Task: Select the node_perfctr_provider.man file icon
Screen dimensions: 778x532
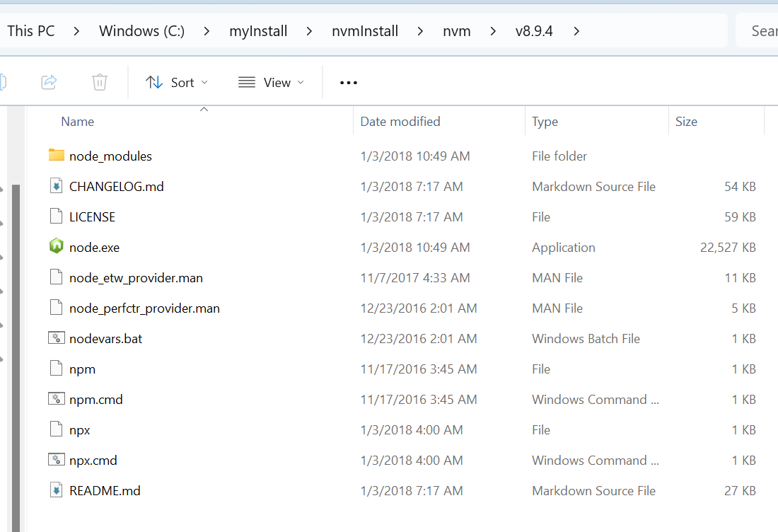Action: [x=57, y=307]
